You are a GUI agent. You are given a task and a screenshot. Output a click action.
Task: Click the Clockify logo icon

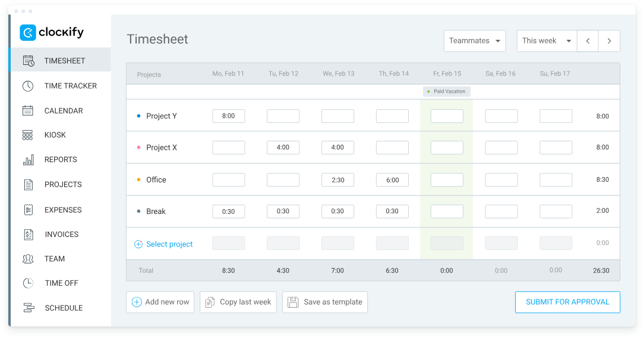(x=28, y=33)
